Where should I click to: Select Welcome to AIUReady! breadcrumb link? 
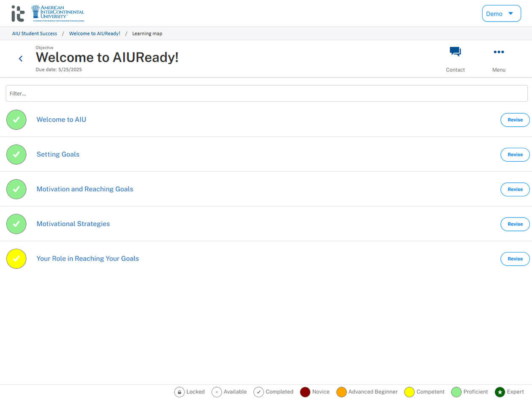[x=95, y=33]
